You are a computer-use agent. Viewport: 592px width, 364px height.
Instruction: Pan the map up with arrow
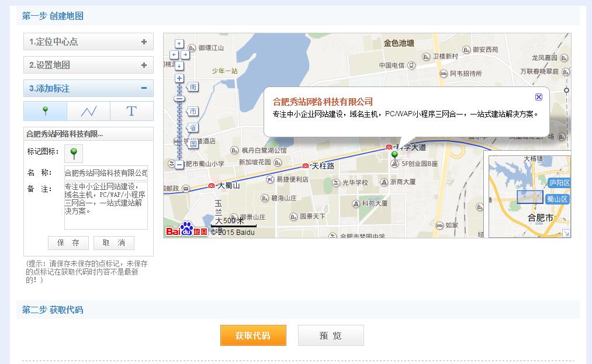(179, 44)
